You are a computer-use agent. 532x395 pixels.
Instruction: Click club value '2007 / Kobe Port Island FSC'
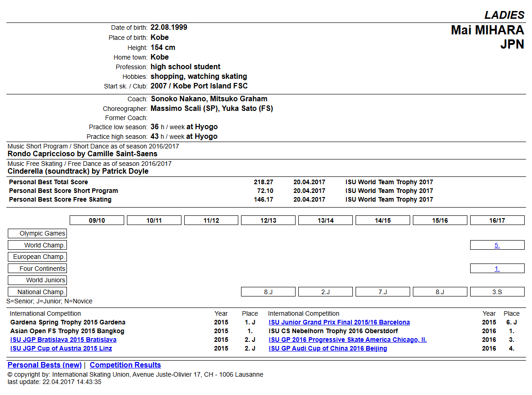point(199,86)
